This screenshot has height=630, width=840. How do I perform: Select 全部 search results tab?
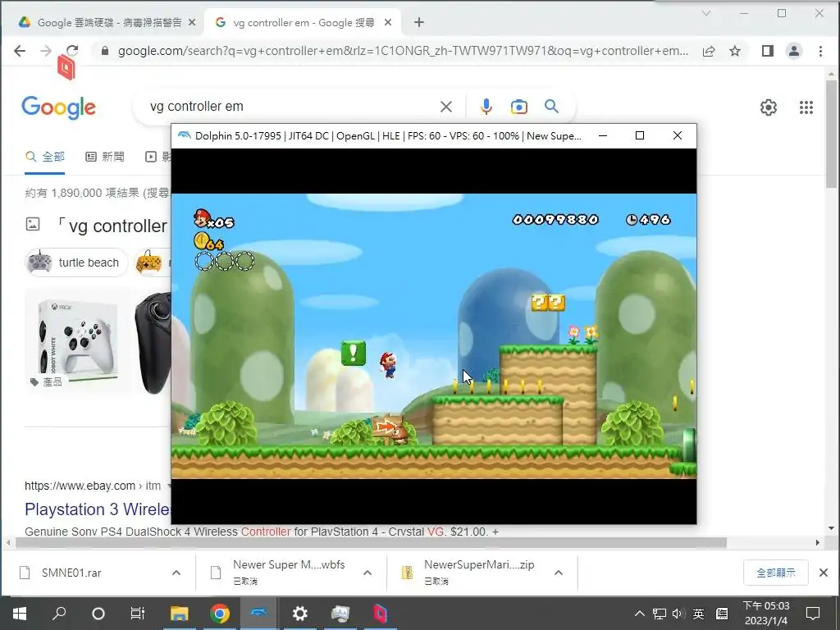pos(45,157)
